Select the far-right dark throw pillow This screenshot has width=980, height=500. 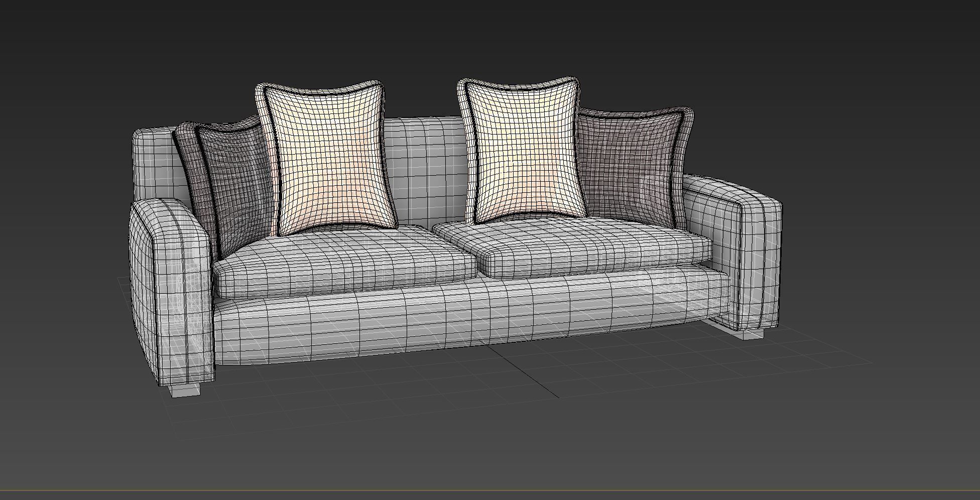tap(635, 166)
